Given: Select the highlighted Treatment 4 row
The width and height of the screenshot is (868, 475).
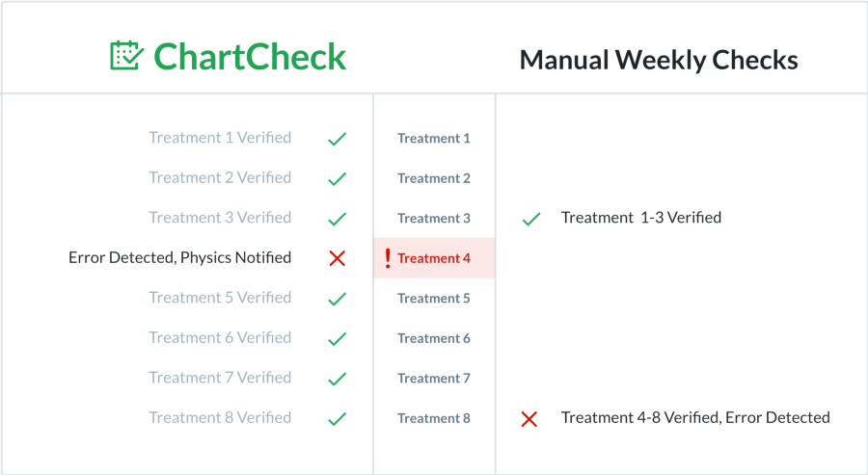Looking at the screenshot, I should click(x=434, y=258).
